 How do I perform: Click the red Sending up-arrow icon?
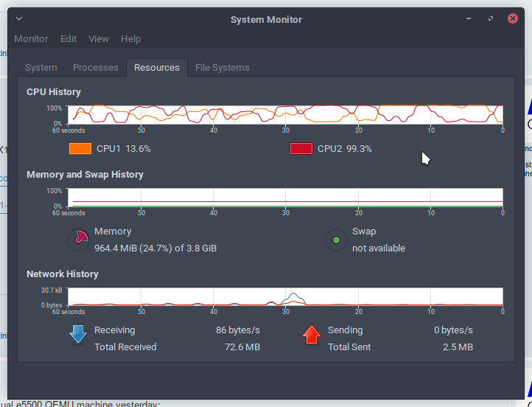(x=312, y=335)
